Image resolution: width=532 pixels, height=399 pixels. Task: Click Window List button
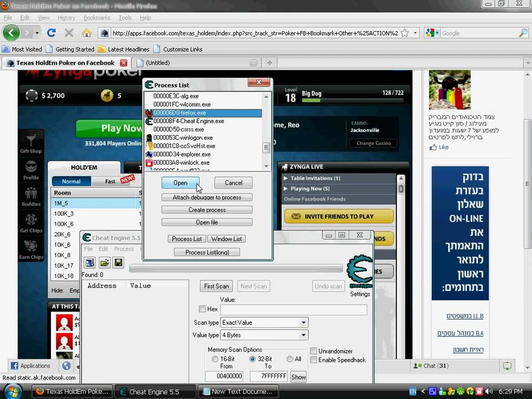click(226, 239)
